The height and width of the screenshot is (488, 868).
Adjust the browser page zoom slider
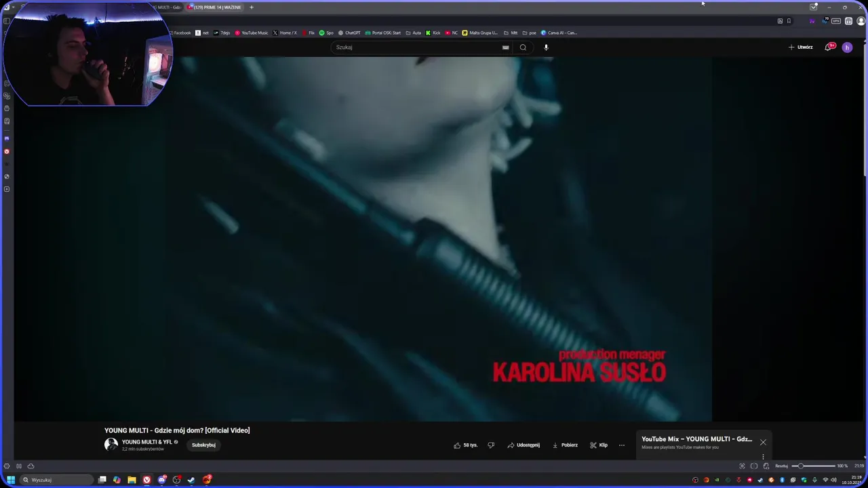[x=814, y=466]
